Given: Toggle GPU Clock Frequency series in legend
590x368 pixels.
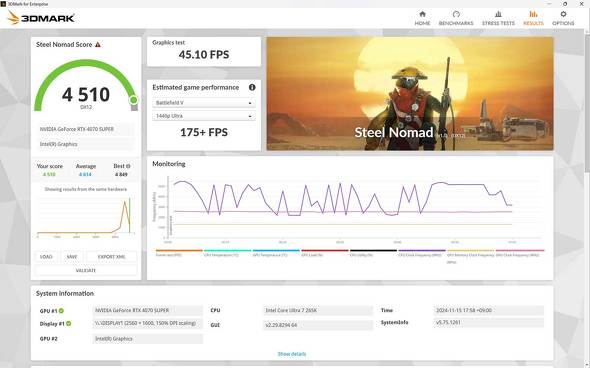Looking at the screenshot, I should coord(520,253).
